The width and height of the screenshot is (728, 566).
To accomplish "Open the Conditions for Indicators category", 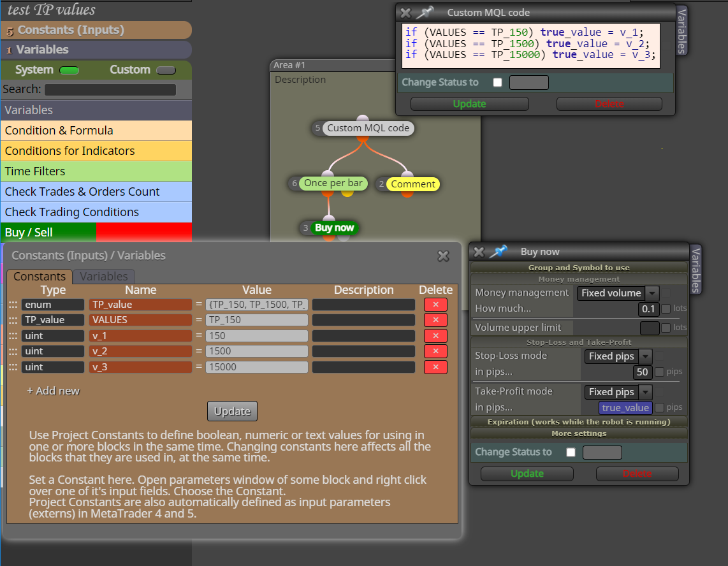I will (96, 151).
